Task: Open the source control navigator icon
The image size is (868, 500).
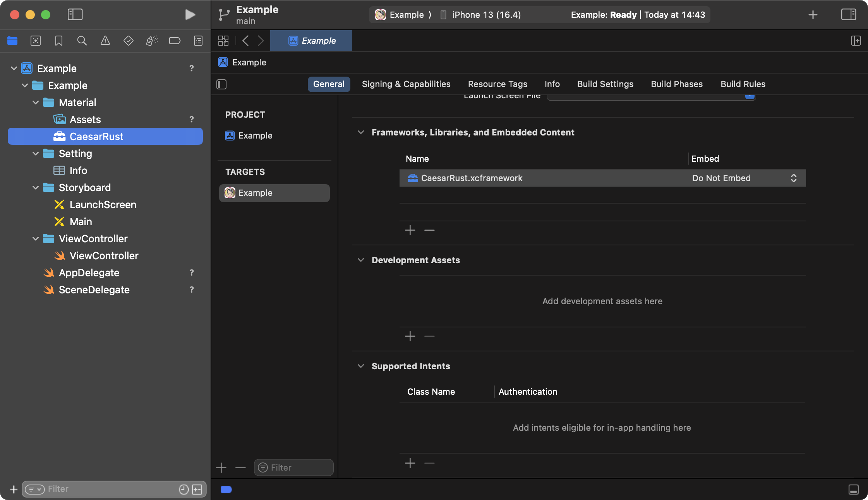Action: pyautogui.click(x=36, y=41)
